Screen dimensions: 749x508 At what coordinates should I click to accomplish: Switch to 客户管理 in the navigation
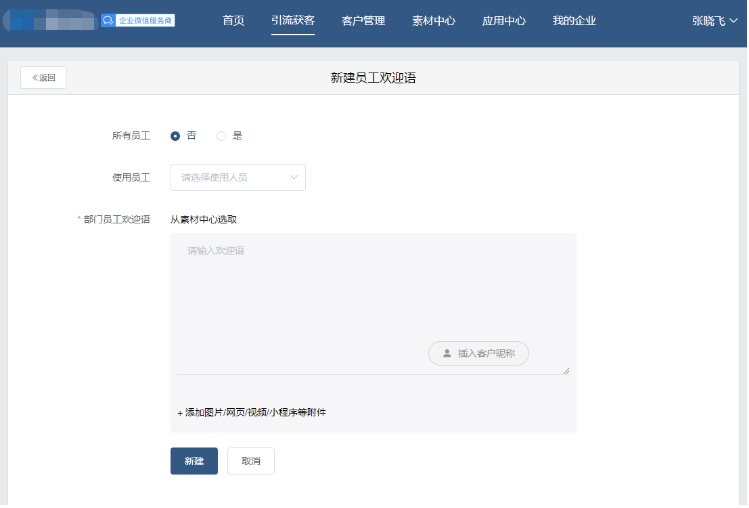coord(363,20)
